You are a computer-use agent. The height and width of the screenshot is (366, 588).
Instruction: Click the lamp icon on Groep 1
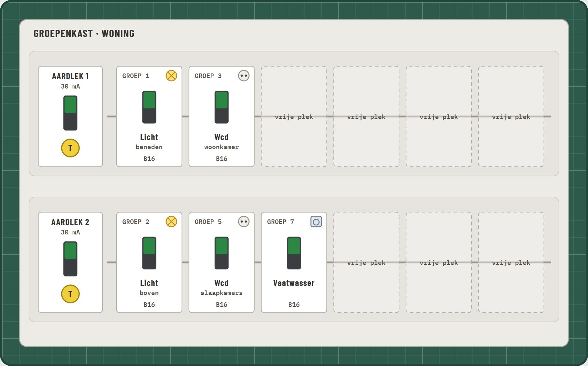pyautogui.click(x=171, y=76)
